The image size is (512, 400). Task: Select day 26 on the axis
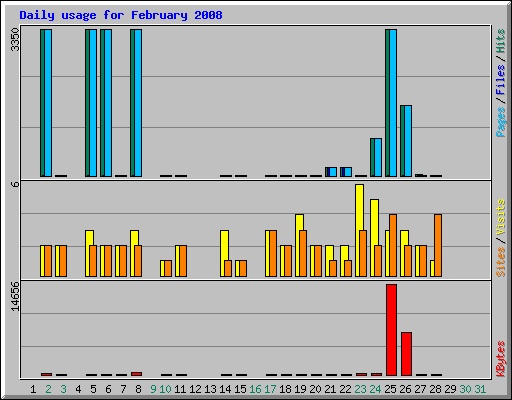pyautogui.click(x=405, y=389)
